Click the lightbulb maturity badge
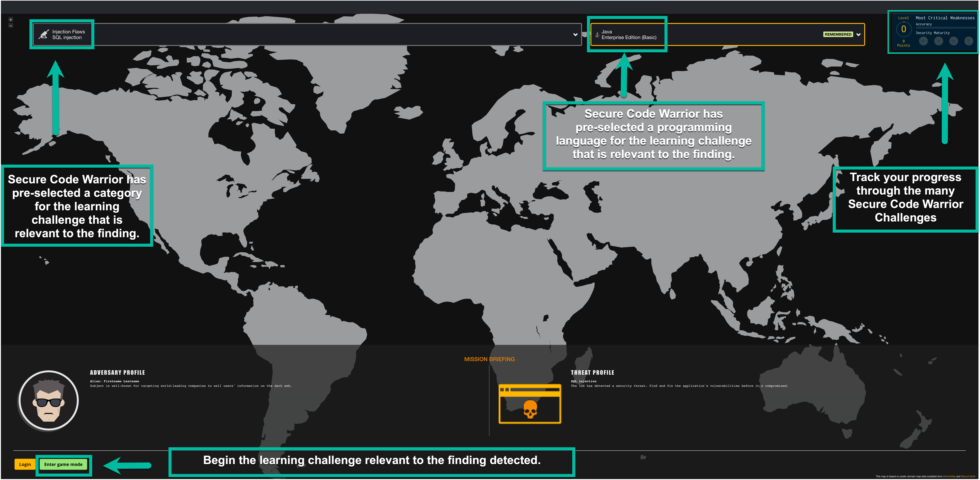 click(938, 41)
